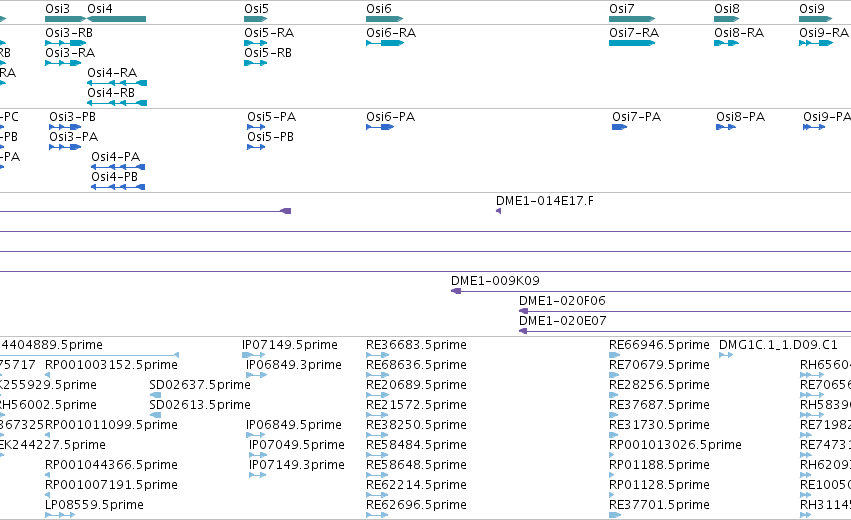Viewport: 851px width, 520px height.
Task: Open the RP001044366.5prime EST
Action: [x=48, y=475]
